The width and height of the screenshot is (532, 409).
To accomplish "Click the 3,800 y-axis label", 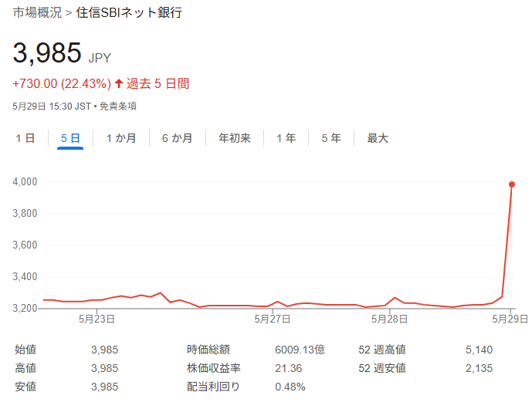I will pos(25,213).
